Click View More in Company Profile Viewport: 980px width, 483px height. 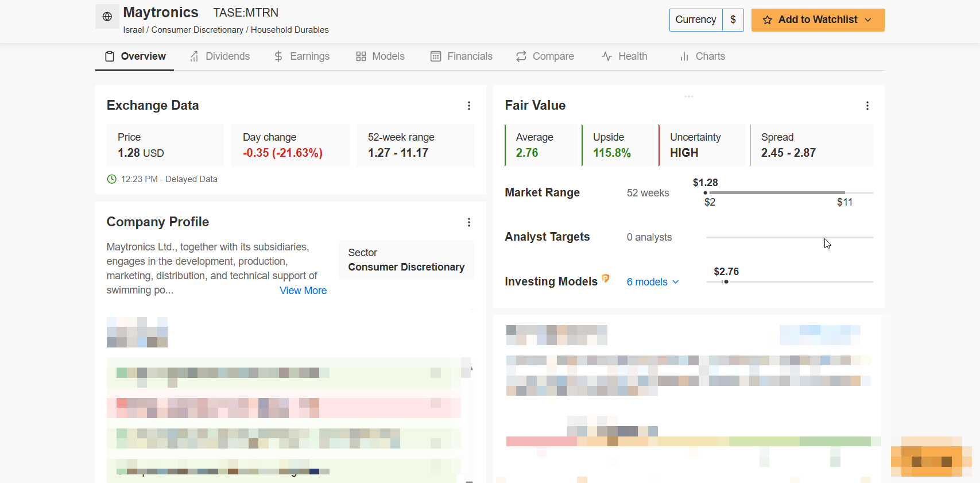[303, 291]
